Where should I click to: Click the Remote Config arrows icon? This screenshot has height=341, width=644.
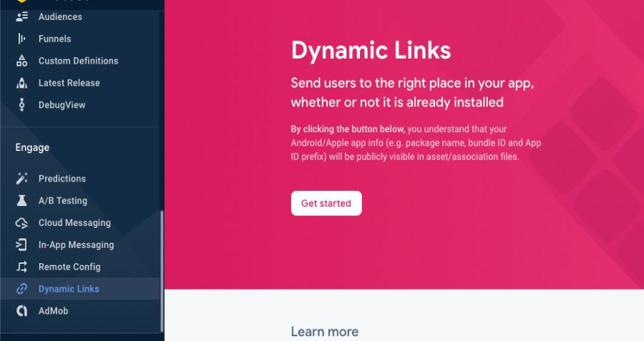pos(21,267)
